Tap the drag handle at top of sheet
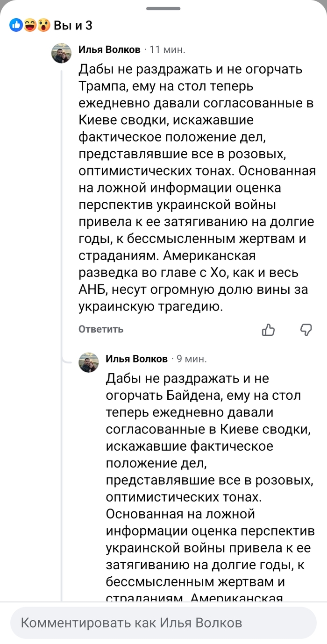Screen dimensions: 327x644 163,9
